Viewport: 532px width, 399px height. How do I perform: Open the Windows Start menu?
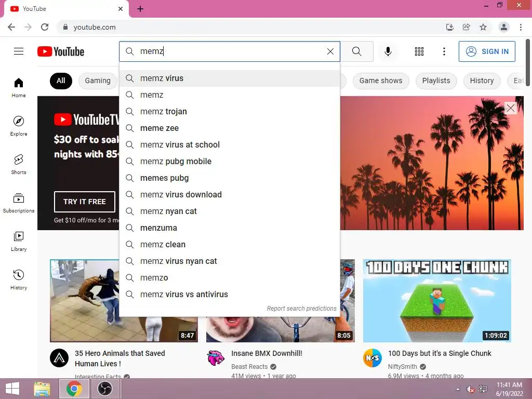pyautogui.click(x=12, y=389)
